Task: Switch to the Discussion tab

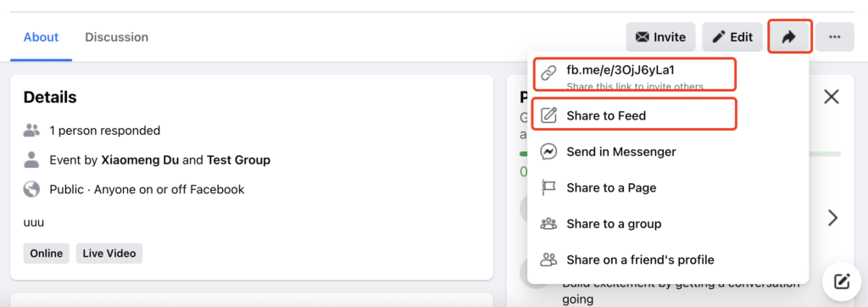Action: pos(116,37)
